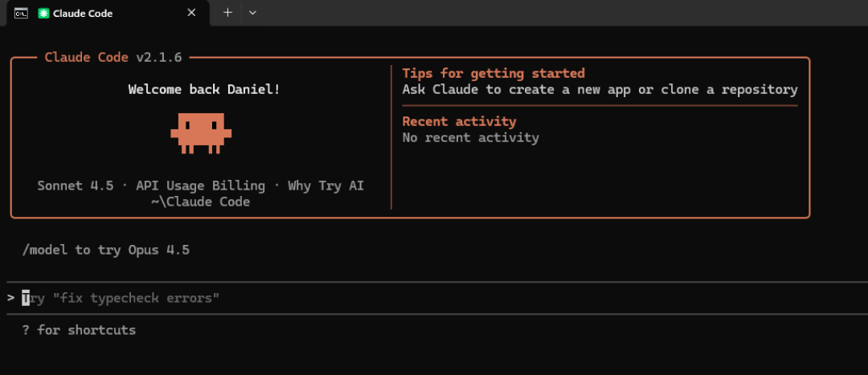This screenshot has width=868, height=375.
Task: Click '/model to try Opus 4.5' hint
Action: click(106, 250)
